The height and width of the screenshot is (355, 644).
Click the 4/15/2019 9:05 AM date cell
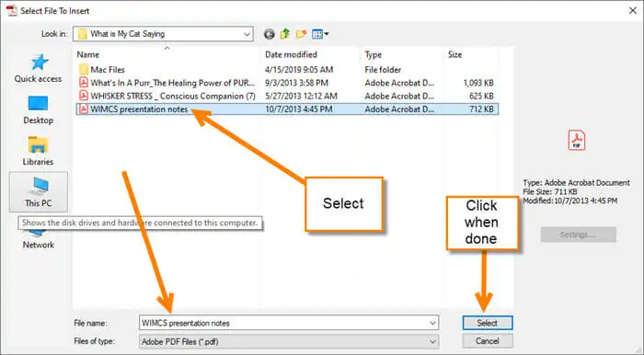299,70
